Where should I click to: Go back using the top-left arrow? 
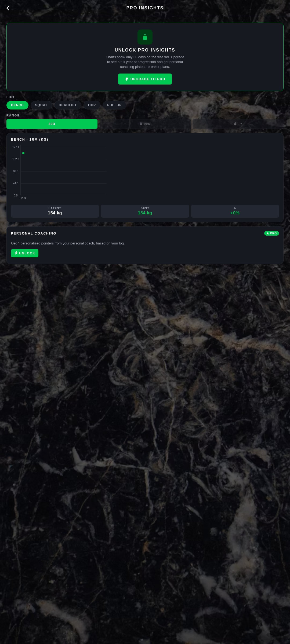[x=8, y=8]
